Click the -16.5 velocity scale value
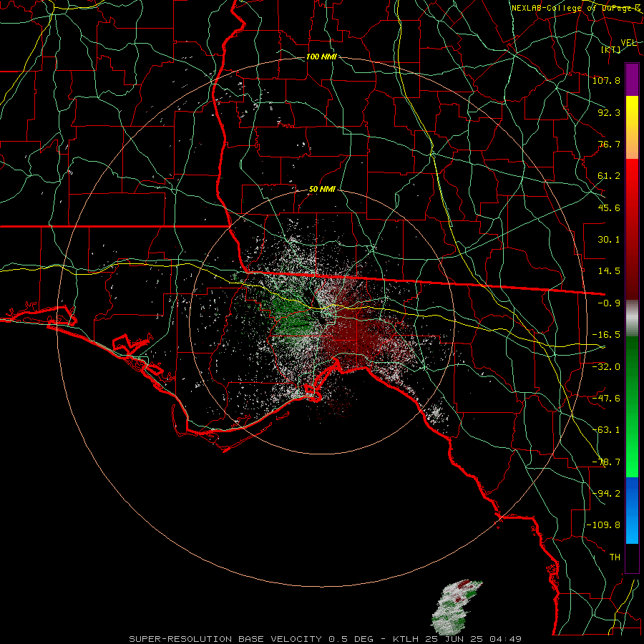This screenshot has height=644, width=644. pyautogui.click(x=606, y=335)
